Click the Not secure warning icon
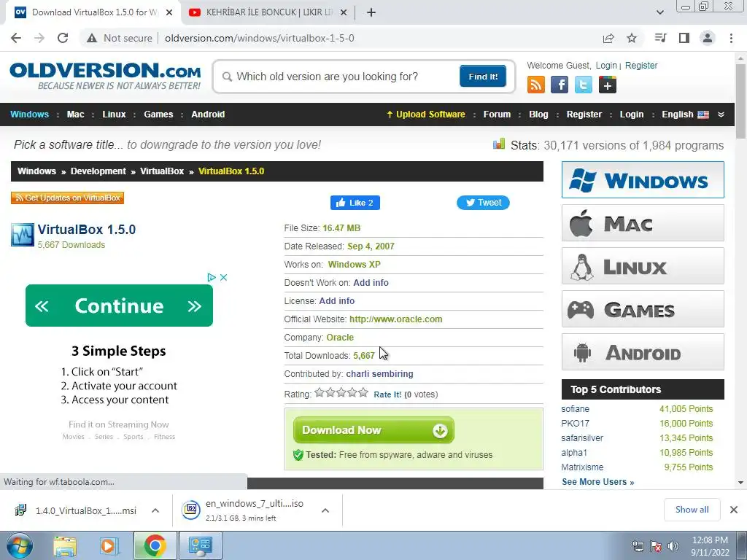This screenshot has height=560, width=747. [x=92, y=38]
